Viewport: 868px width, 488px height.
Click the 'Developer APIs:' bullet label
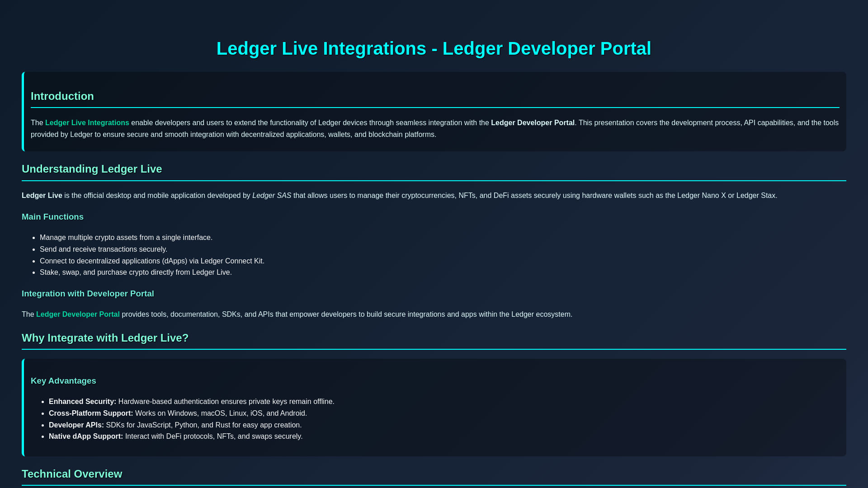click(x=76, y=425)
